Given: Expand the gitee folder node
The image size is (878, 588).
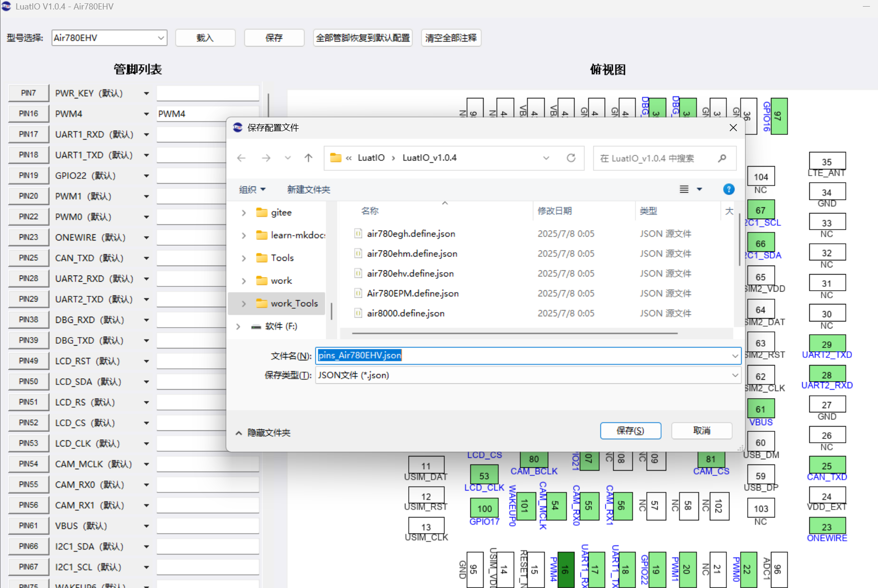Looking at the screenshot, I should coord(244,213).
